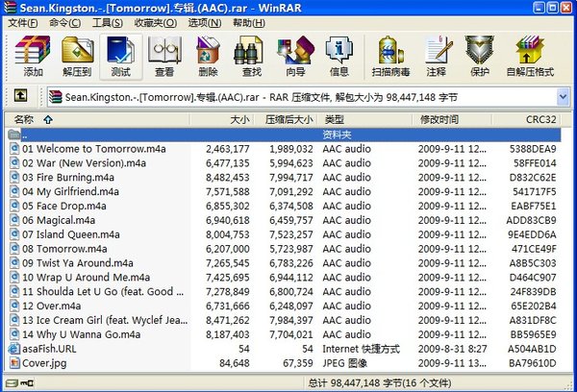Click the 扫描病毒 (Virus scan) icon
This screenshot has width=577, height=392.
(x=390, y=50)
